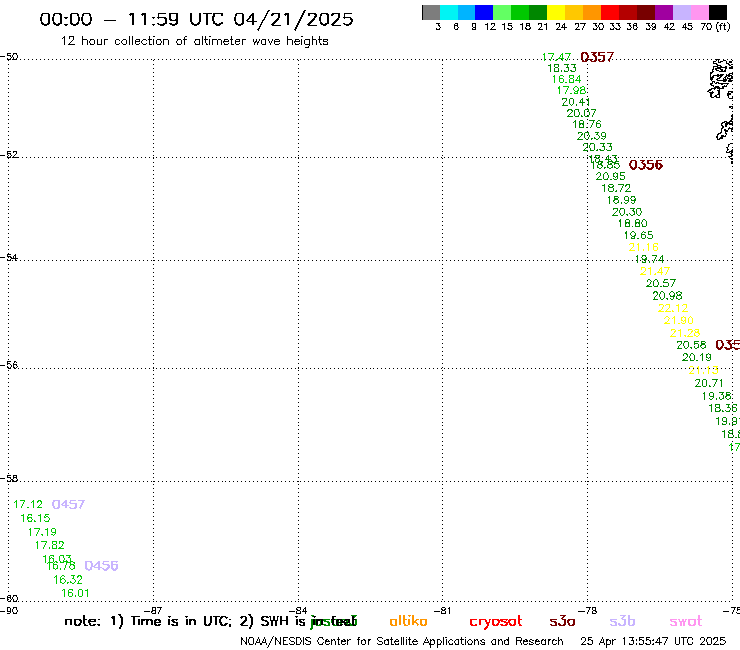Click the yellow wave height value 21.90
740x650 pixels.
(x=679, y=321)
